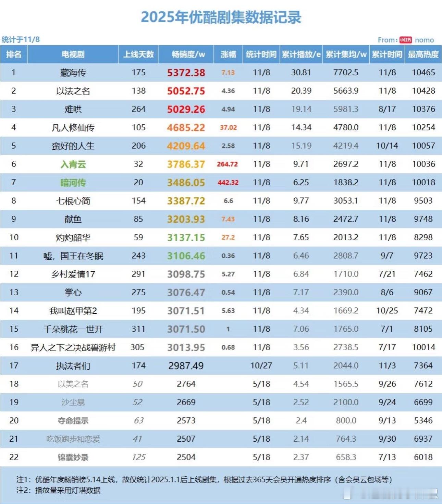442x504 pixels.
Task: Select the drama name 执法者们
Action: click(73, 366)
